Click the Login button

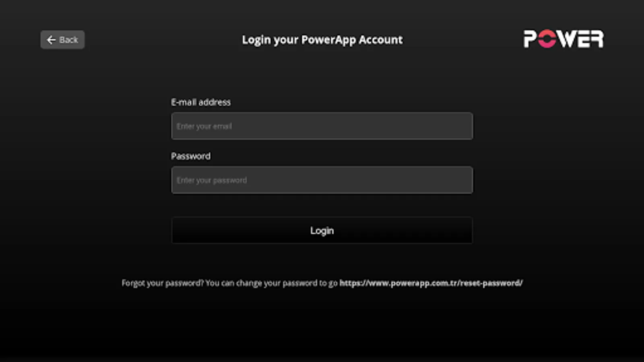point(322,230)
